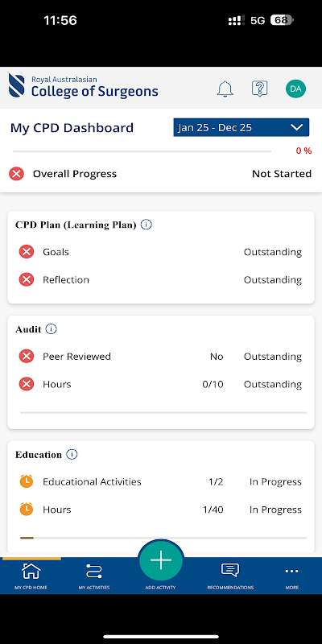The height and width of the screenshot is (644, 322).
Task: Tap the green Add Activity plus button
Action: click(x=160, y=560)
